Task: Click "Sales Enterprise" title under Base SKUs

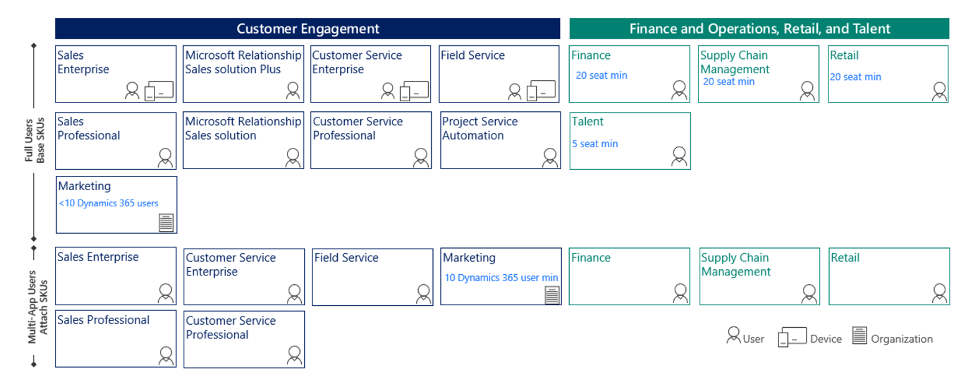Action: click(x=83, y=62)
